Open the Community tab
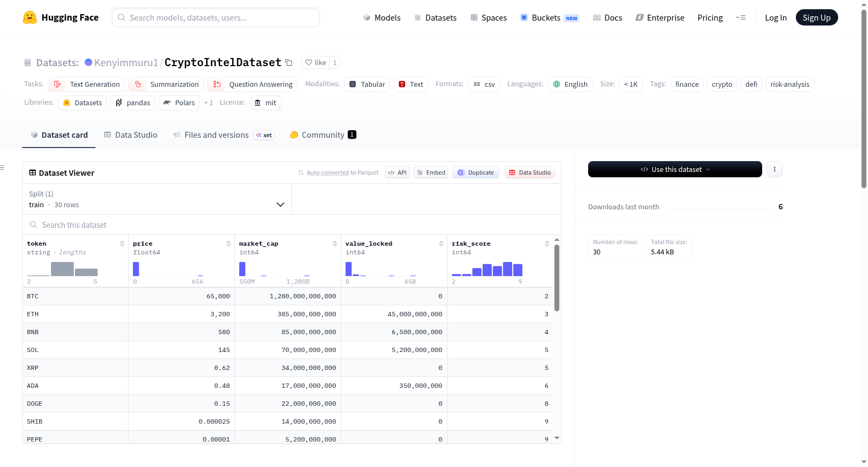This screenshot has width=868, height=467. [323, 135]
